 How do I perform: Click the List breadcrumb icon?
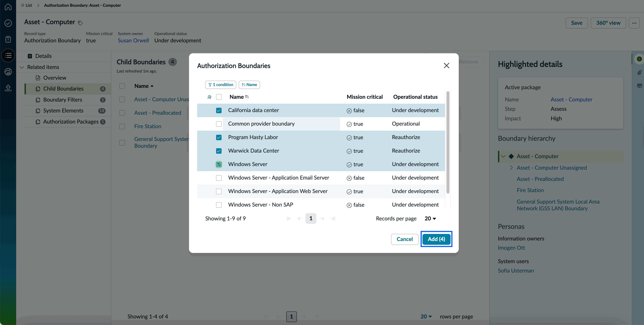click(x=22, y=5)
